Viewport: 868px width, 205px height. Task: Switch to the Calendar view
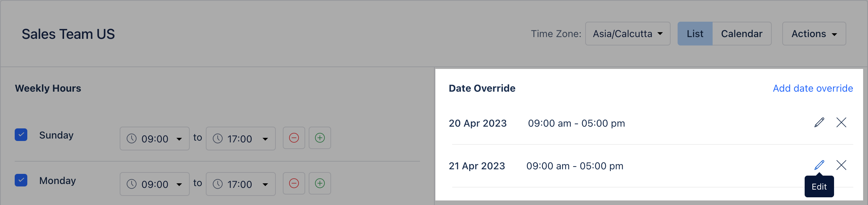click(x=742, y=34)
